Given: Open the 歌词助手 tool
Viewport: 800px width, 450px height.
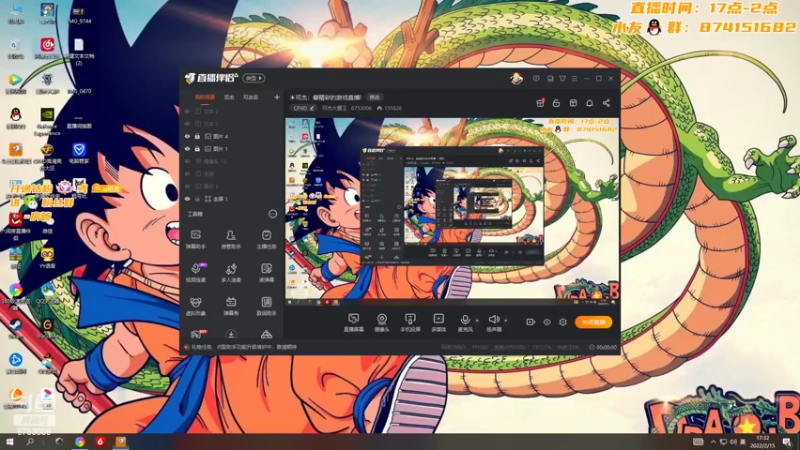Looking at the screenshot, I should point(266,306).
